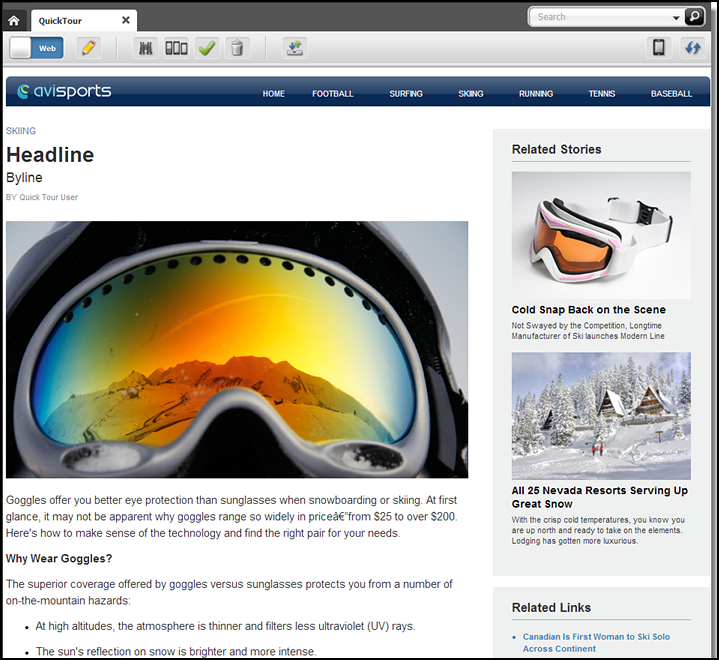Go to the home dashboard icon
This screenshot has height=660, width=719.
pos(14,21)
